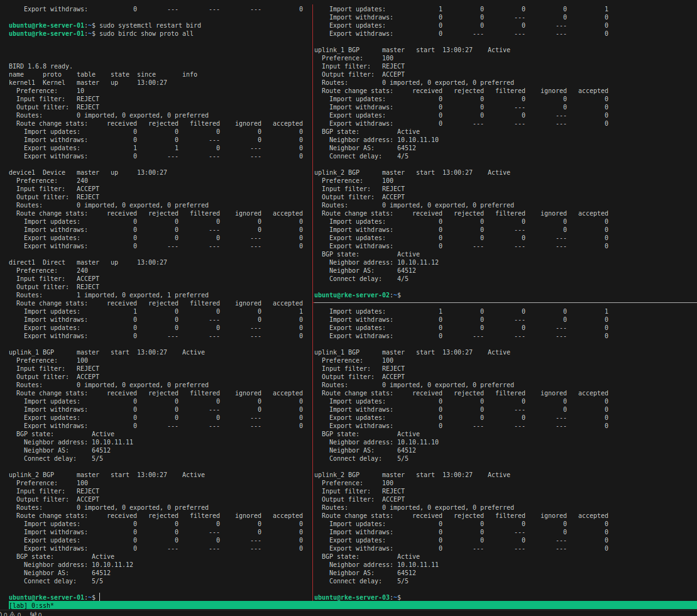Viewport: 697px width, 616px height.
Task: Click uplink_1 BGP header in left pane
Action: click(31, 352)
